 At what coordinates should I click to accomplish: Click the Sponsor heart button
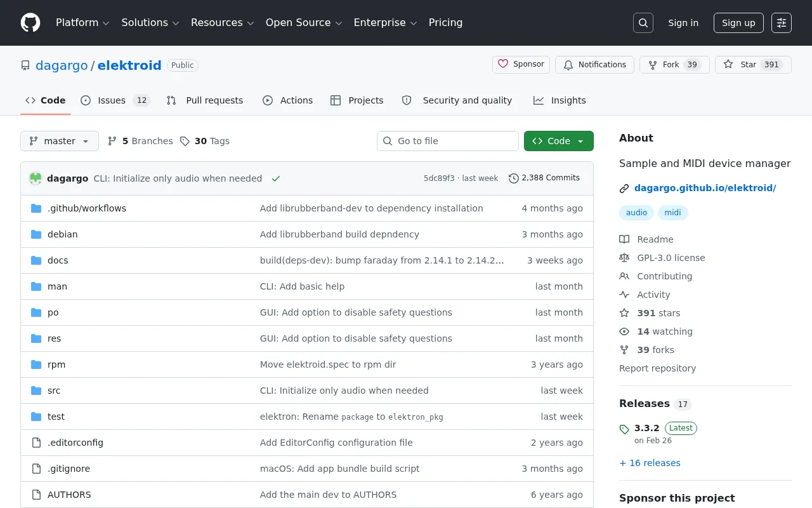521,65
